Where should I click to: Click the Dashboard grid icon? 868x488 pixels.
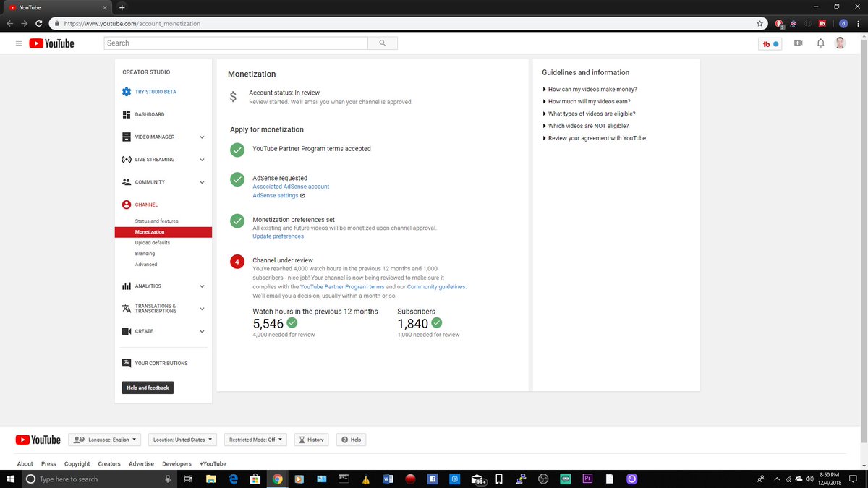pos(127,114)
